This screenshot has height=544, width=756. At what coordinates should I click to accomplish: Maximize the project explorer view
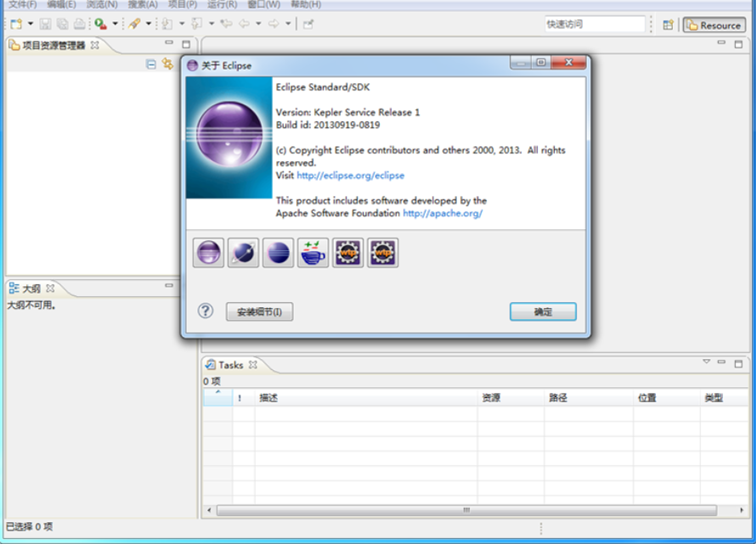coord(186,44)
